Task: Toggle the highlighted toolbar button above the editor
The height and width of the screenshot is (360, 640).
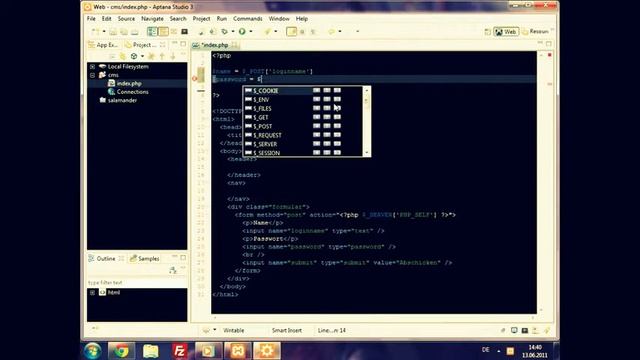Action: pos(291,31)
